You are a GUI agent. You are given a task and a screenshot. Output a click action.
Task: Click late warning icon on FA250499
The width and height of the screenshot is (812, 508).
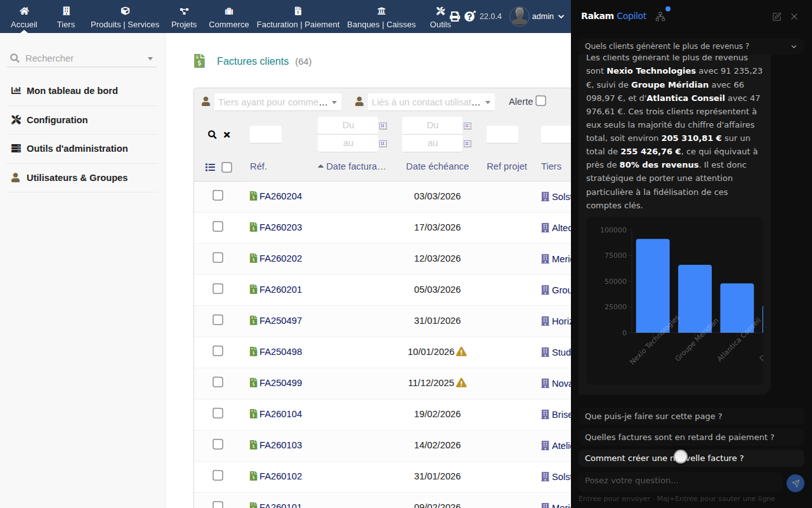click(462, 383)
